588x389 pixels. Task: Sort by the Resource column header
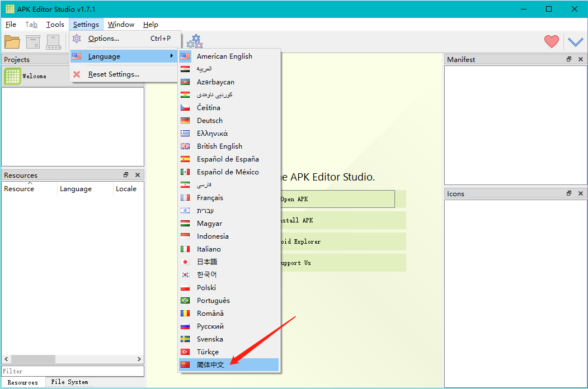click(30, 188)
